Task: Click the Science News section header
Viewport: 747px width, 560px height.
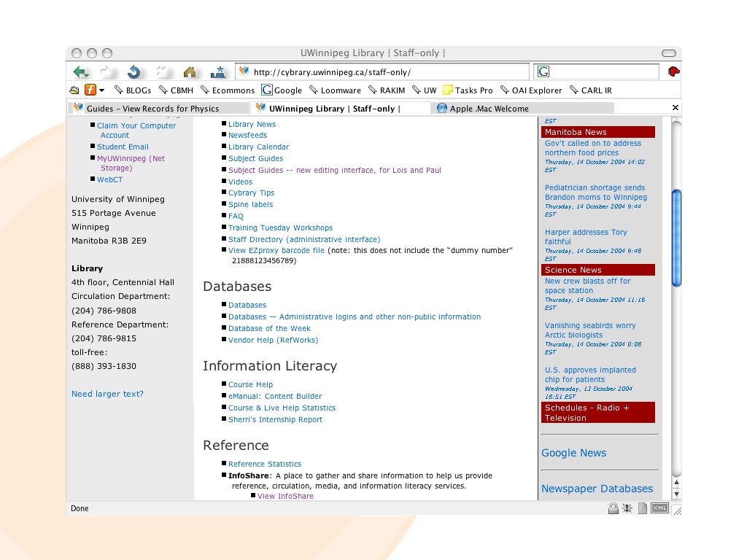Action: tap(598, 270)
